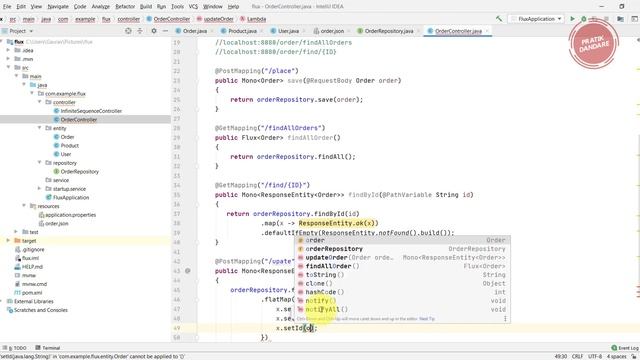
Task: Choose hashCode() completion suggestion
Action: click(402, 292)
